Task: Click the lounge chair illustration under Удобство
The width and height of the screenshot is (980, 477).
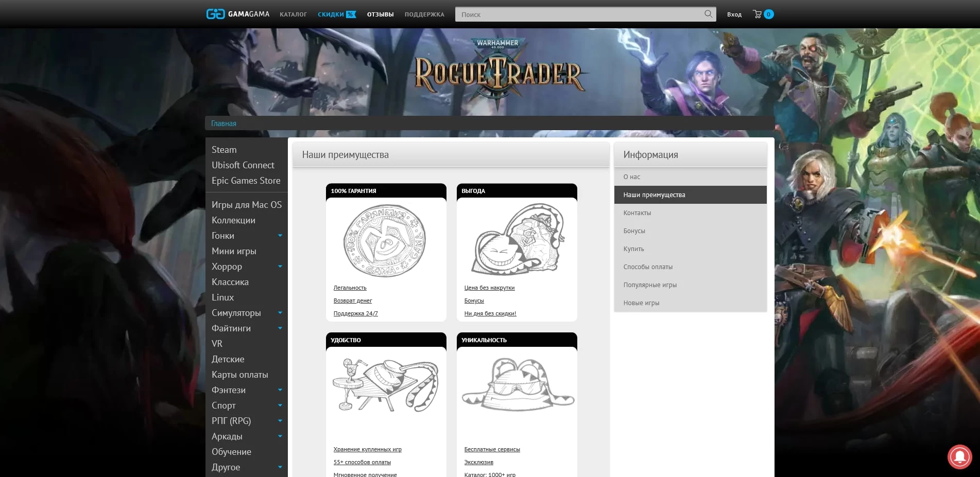Action: click(385, 385)
